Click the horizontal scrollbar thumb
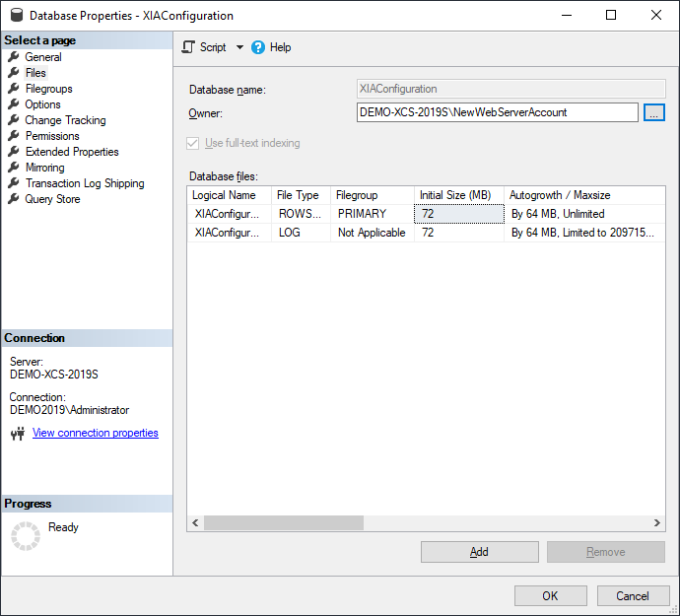The height and width of the screenshot is (616, 680). (284, 522)
